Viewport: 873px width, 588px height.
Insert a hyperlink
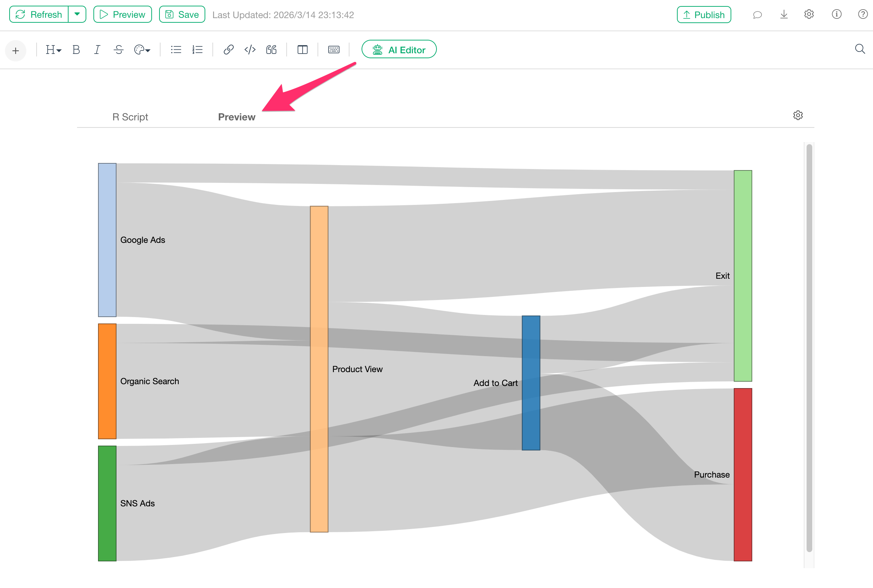click(228, 49)
